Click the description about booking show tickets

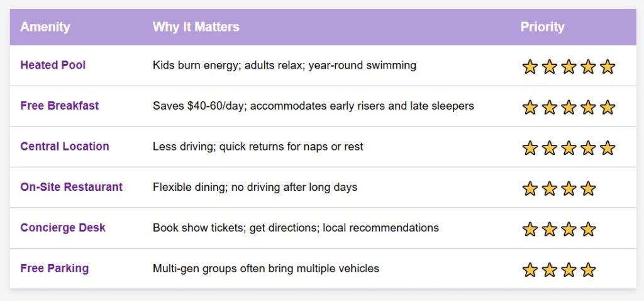tap(296, 227)
